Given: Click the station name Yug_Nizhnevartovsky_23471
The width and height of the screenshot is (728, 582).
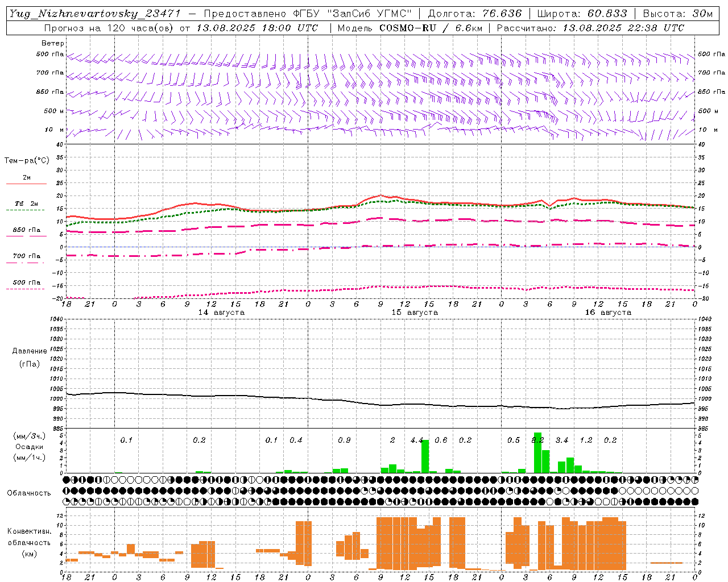Looking at the screenshot, I should 95,14.
